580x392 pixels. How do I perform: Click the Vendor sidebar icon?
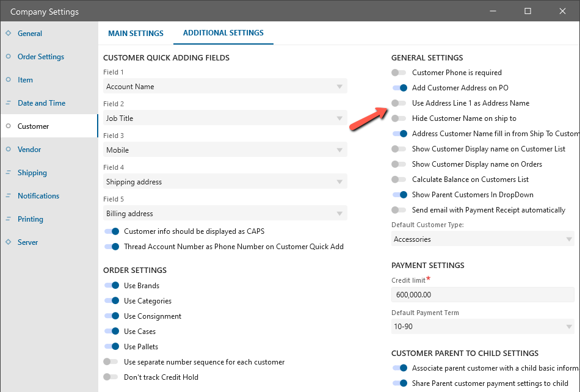(8, 150)
